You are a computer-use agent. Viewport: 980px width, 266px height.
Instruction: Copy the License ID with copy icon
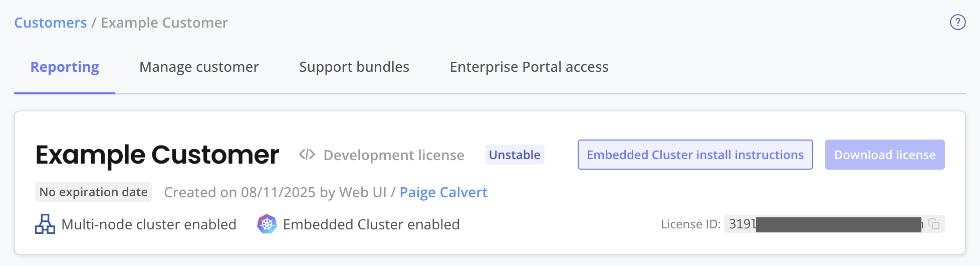(x=934, y=224)
